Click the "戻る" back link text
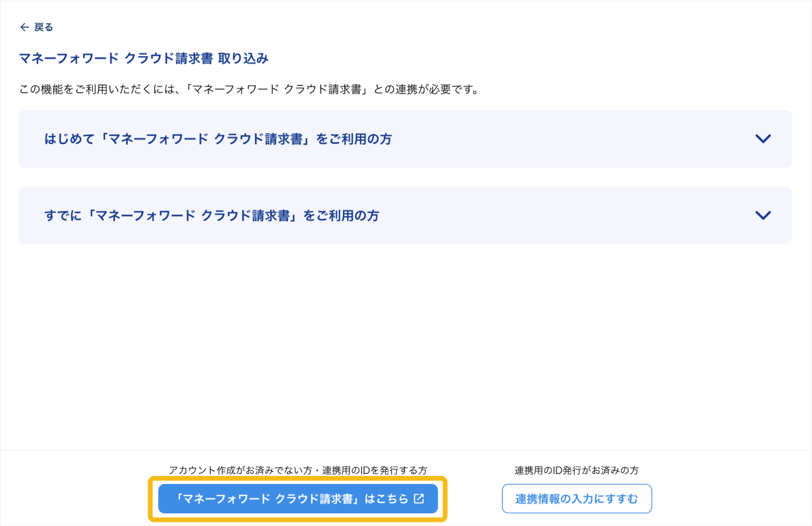 pos(43,27)
